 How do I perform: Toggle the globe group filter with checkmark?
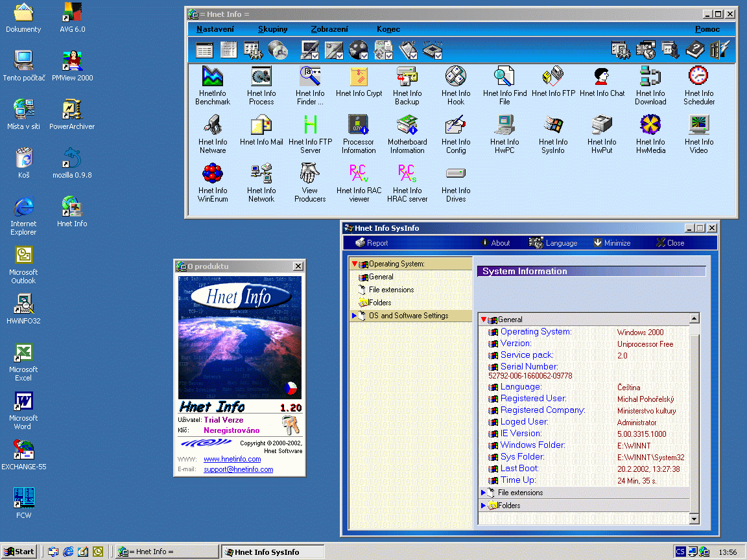coord(359,50)
